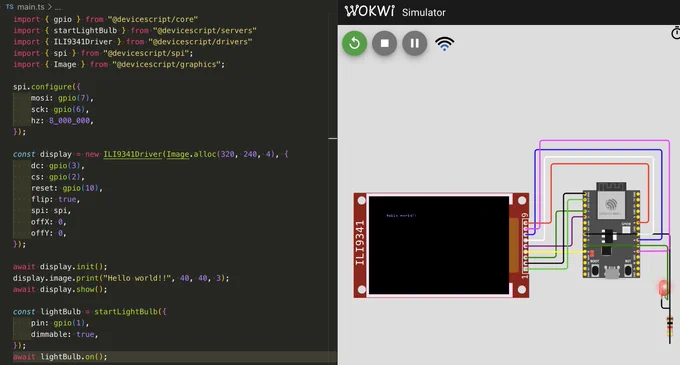Click the "@devicescript/graphics" import string
This screenshot has height=365, width=680.
(167, 65)
